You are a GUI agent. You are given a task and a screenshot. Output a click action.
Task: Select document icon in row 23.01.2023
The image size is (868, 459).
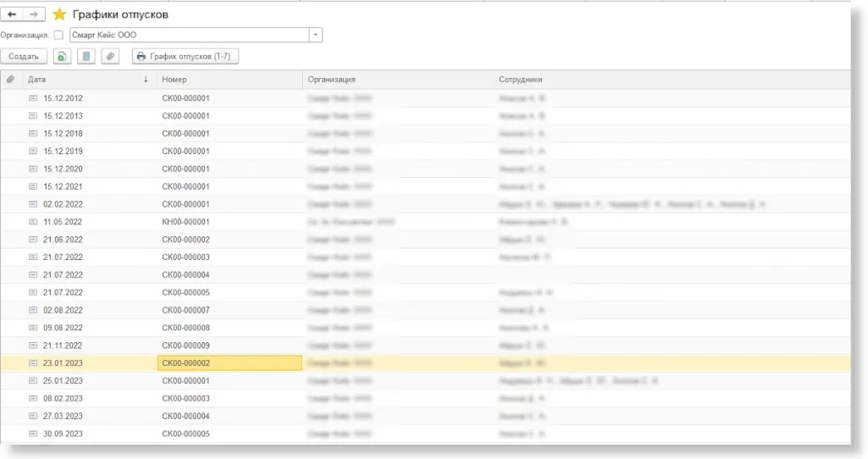[33, 363]
